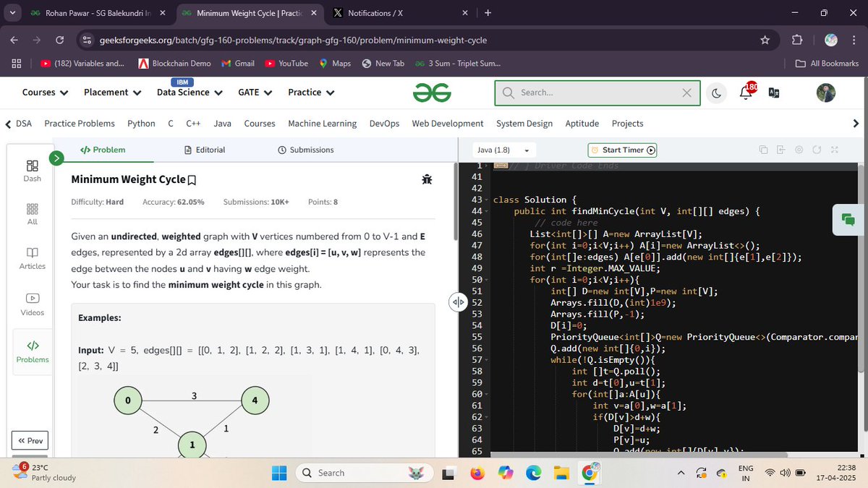
Task: Star this page in the address bar
Action: 765,40
